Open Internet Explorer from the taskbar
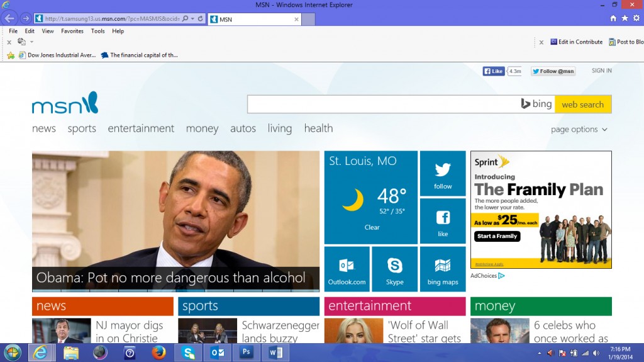This screenshot has width=644, height=362. pos(40,353)
